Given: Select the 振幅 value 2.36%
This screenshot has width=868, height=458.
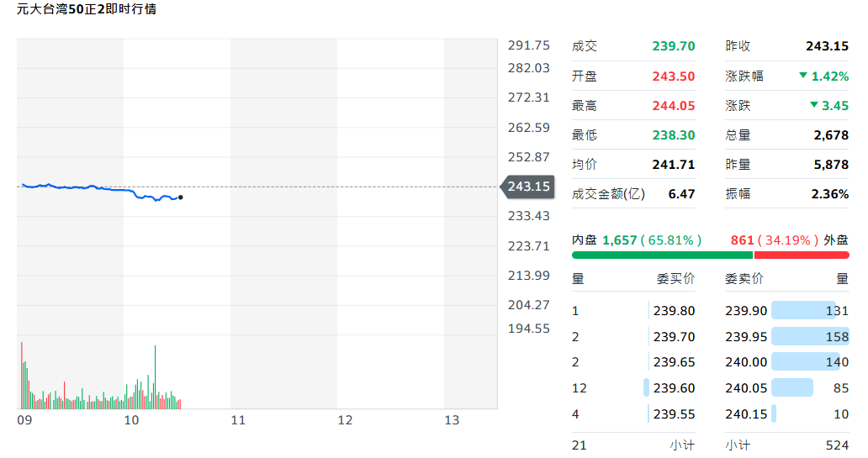Looking at the screenshot, I should click(x=830, y=193).
